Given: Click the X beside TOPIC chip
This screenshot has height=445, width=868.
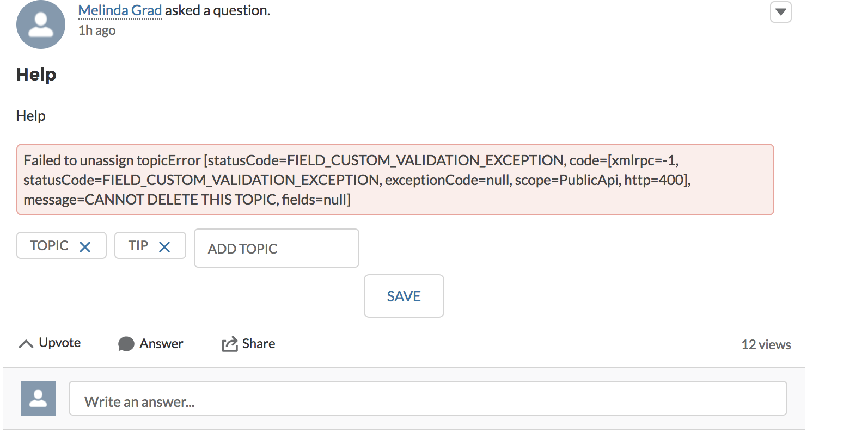Looking at the screenshot, I should click(85, 246).
